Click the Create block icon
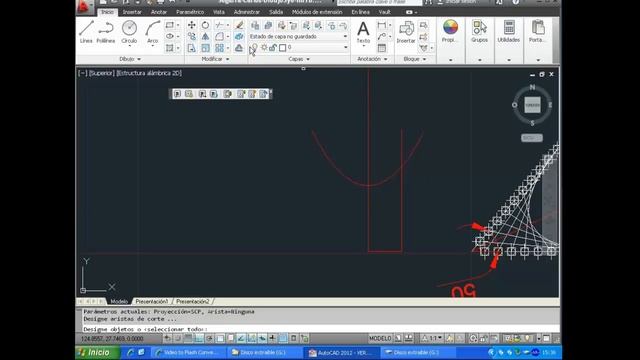Screen dimensions: 640x360 [x=424, y=25]
